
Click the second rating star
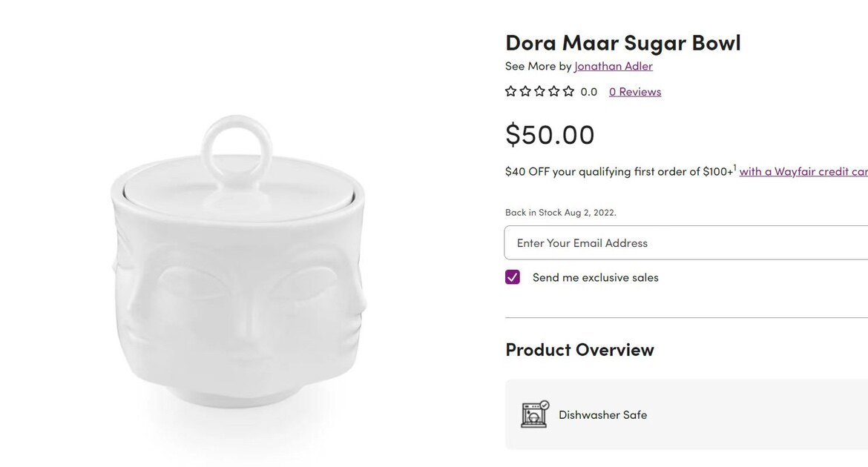[x=525, y=91]
